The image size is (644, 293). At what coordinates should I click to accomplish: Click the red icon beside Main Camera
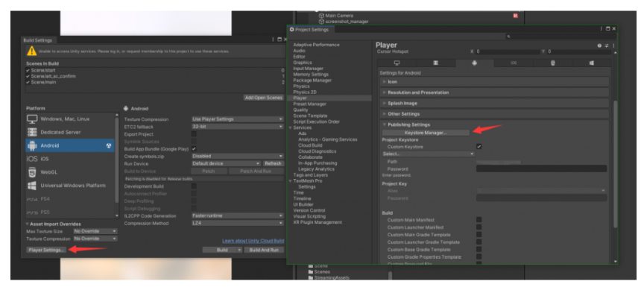[516, 16]
